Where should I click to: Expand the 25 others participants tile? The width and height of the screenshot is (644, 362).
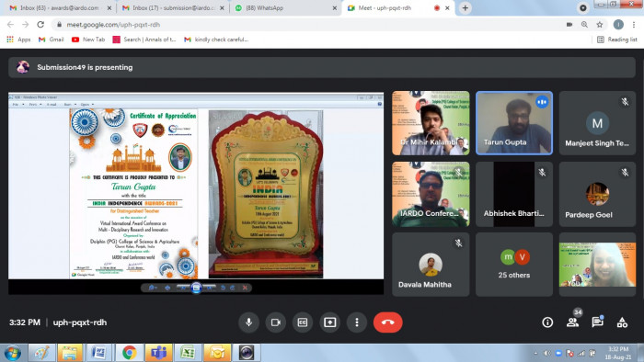coord(513,265)
